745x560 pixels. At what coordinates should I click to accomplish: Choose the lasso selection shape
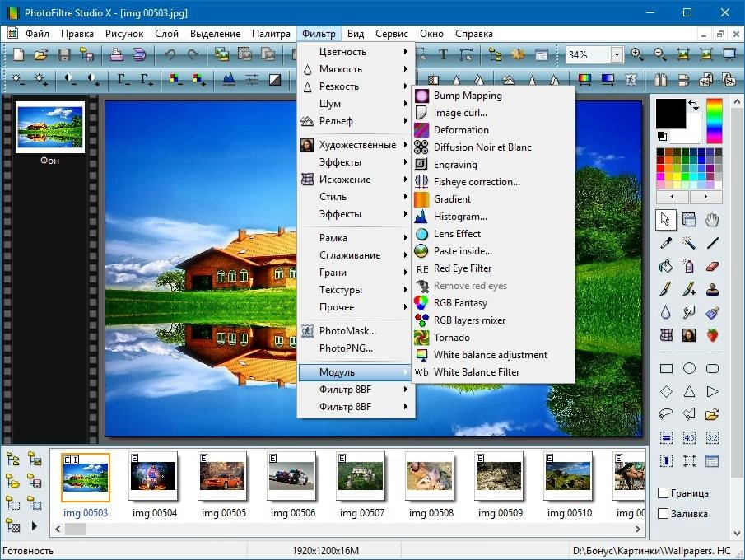[666, 414]
